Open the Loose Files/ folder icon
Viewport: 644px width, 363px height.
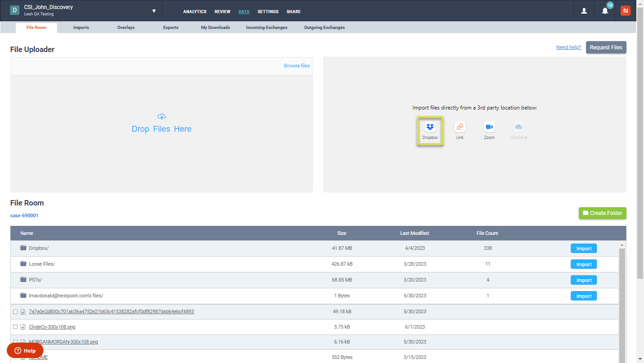click(24, 264)
